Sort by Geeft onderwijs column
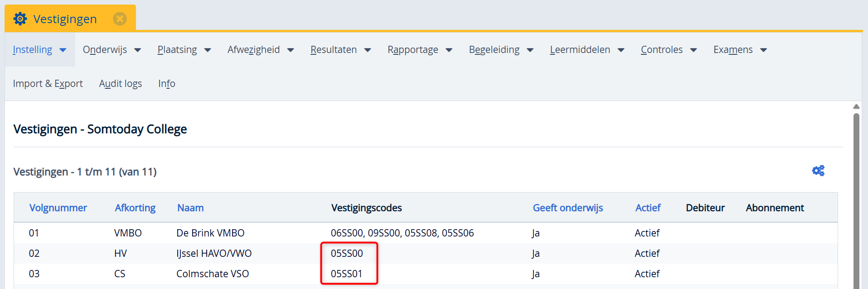 tap(567, 208)
